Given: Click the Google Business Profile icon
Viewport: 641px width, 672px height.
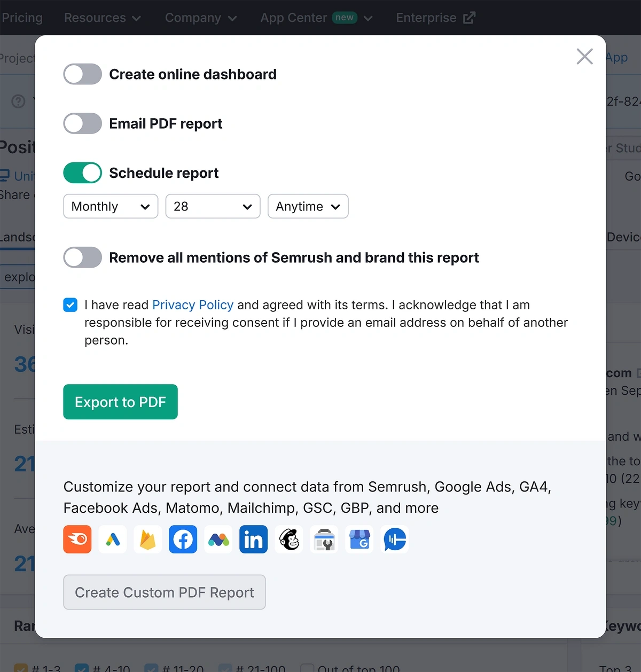Looking at the screenshot, I should click(359, 539).
